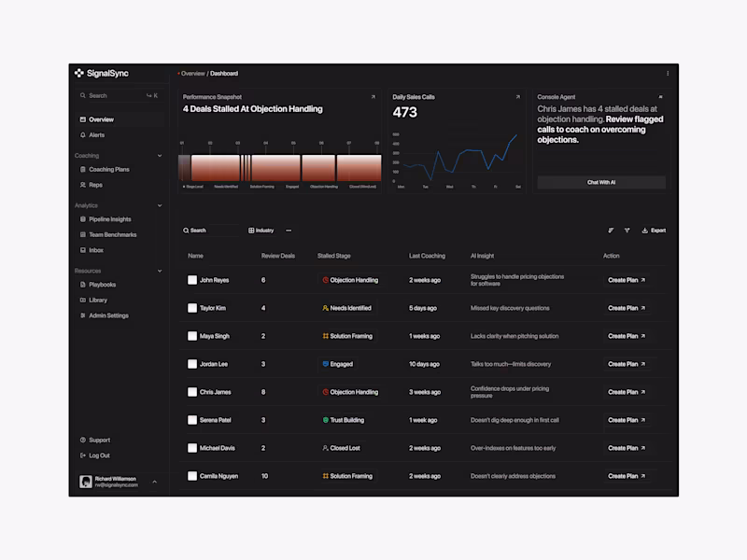Collapse the Coaching sidebar section
Viewport: 747px width, 560px height.
[x=160, y=156]
